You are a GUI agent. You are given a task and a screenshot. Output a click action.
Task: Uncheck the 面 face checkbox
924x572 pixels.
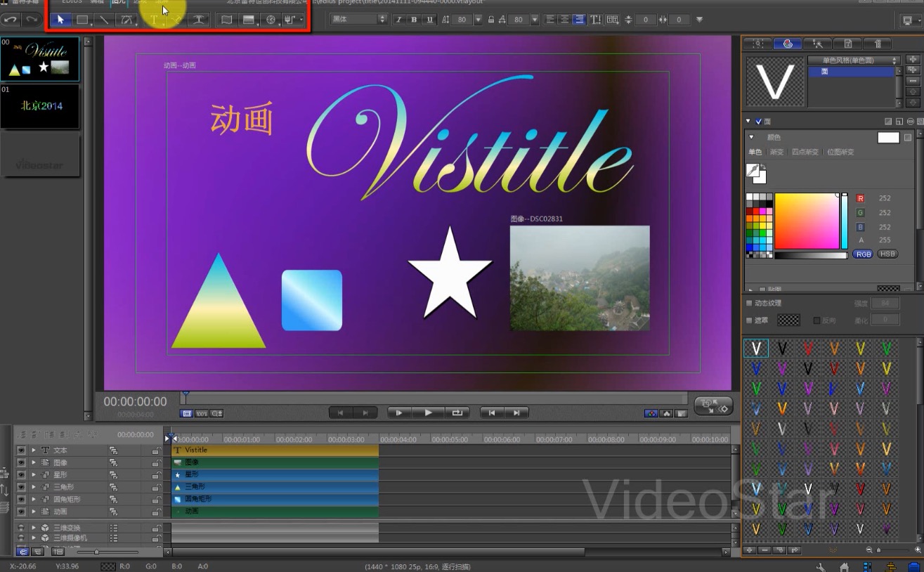point(759,122)
